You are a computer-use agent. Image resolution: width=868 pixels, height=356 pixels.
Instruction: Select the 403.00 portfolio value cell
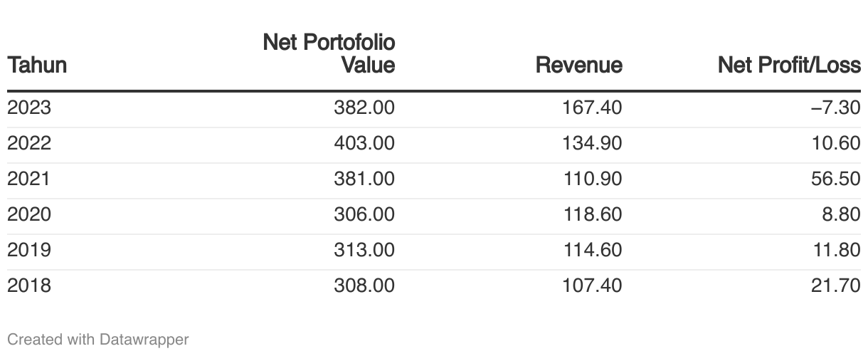364,144
